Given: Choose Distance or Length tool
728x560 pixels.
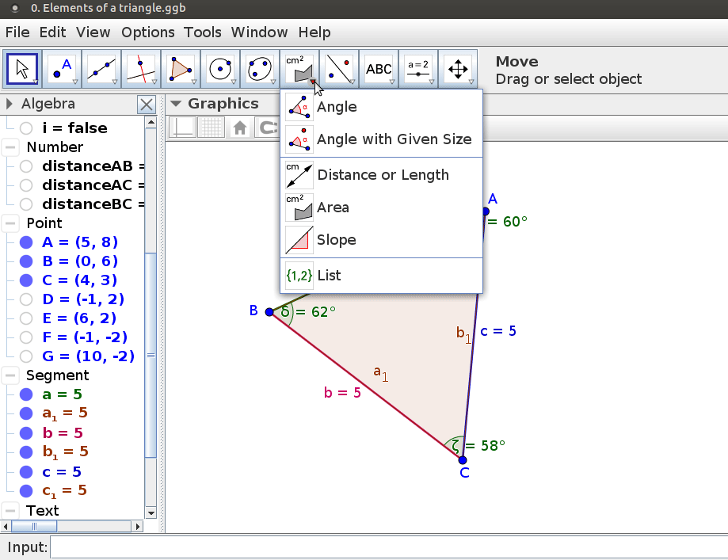Looking at the screenshot, I should click(x=381, y=175).
